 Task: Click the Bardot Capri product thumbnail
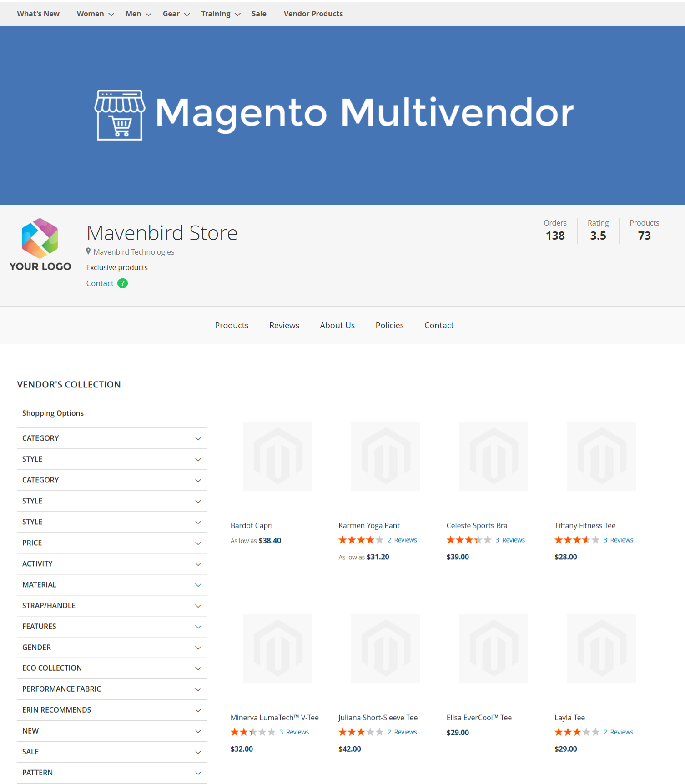coord(277,456)
